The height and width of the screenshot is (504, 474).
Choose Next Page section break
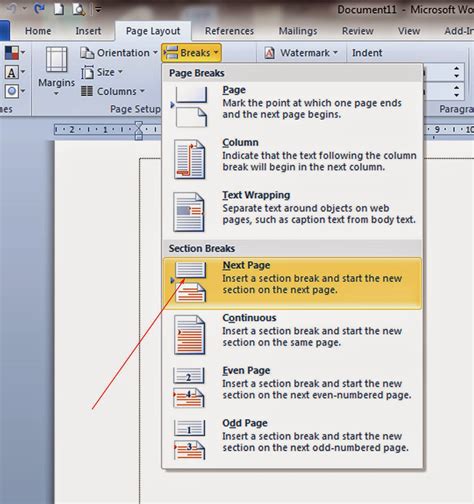292,283
